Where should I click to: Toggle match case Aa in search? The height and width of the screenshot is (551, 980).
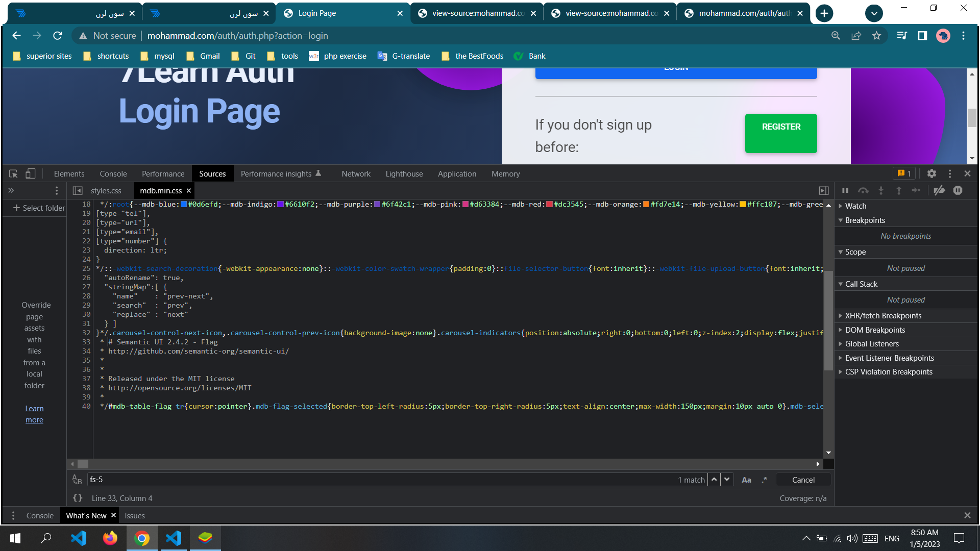pyautogui.click(x=746, y=480)
